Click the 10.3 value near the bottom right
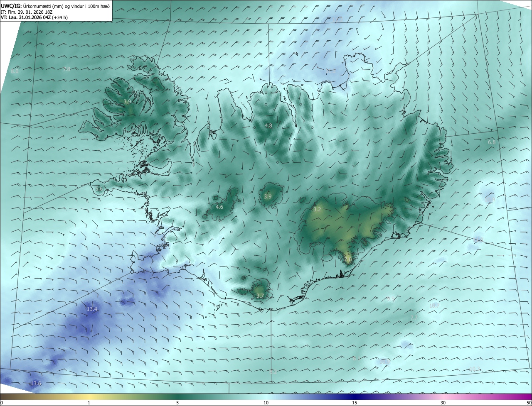Screen dimensions: 532x406 pyautogui.click(x=475, y=369)
